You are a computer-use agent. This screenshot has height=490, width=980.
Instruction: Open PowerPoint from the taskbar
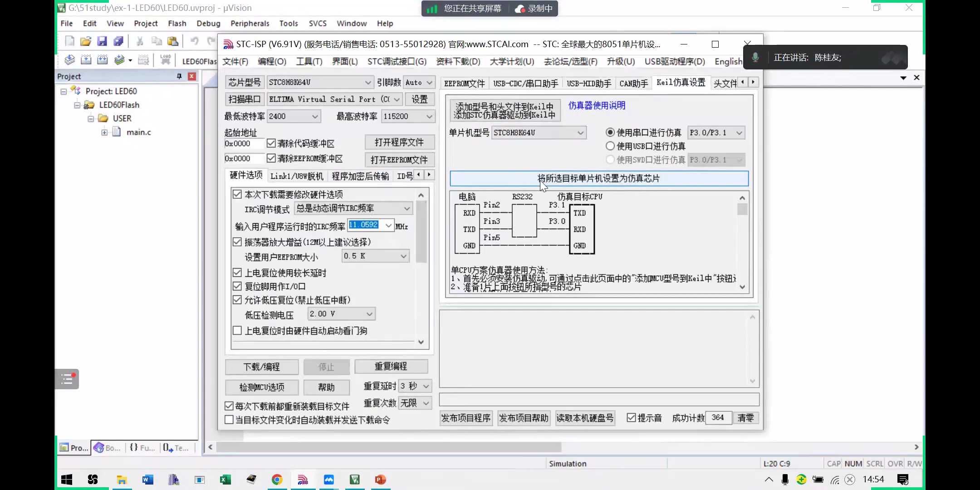pos(381,480)
